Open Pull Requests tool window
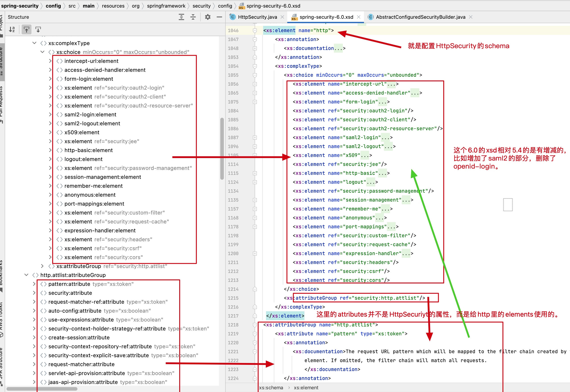 pos(2,104)
